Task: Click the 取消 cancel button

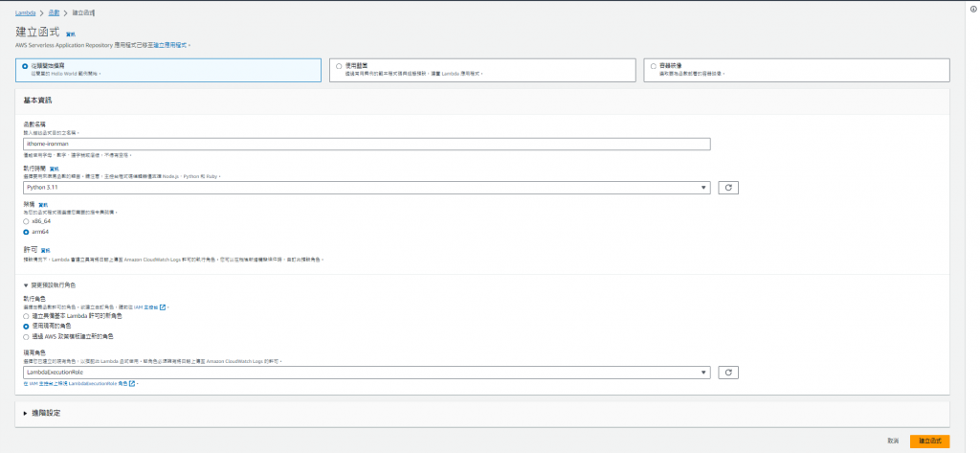Action: [893, 442]
